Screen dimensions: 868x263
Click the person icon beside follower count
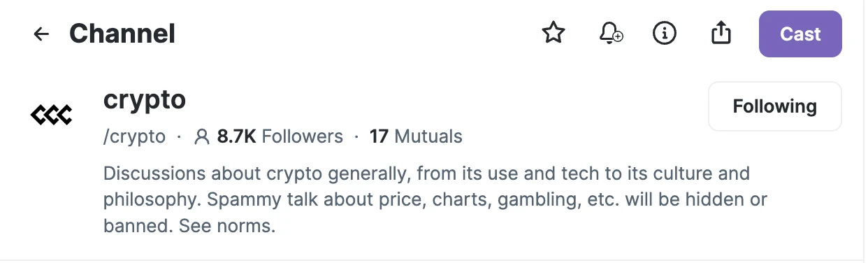click(202, 136)
